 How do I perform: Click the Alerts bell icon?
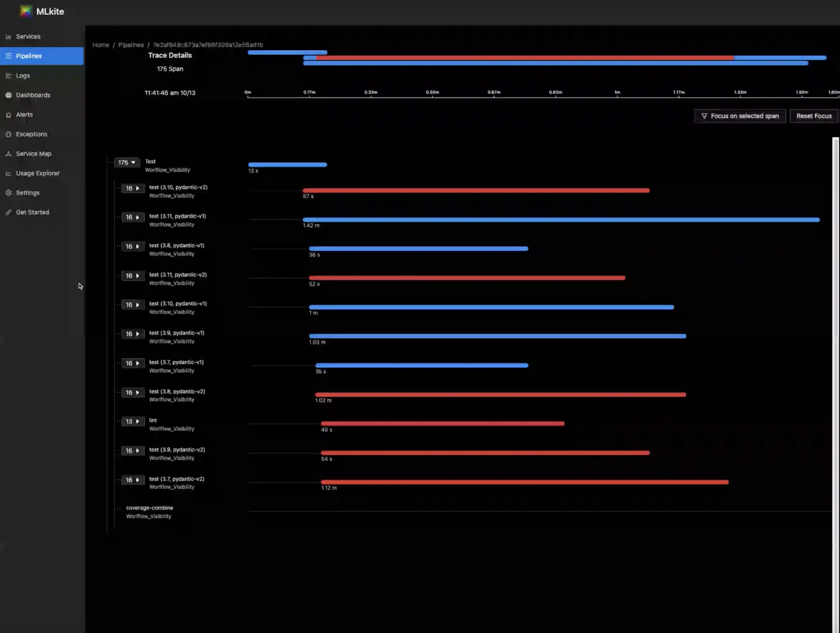coord(8,114)
